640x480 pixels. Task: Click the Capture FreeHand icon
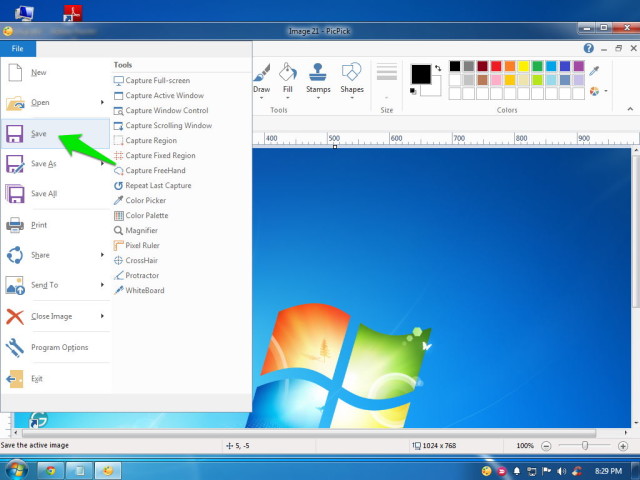pyautogui.click(x=118, y=171)
